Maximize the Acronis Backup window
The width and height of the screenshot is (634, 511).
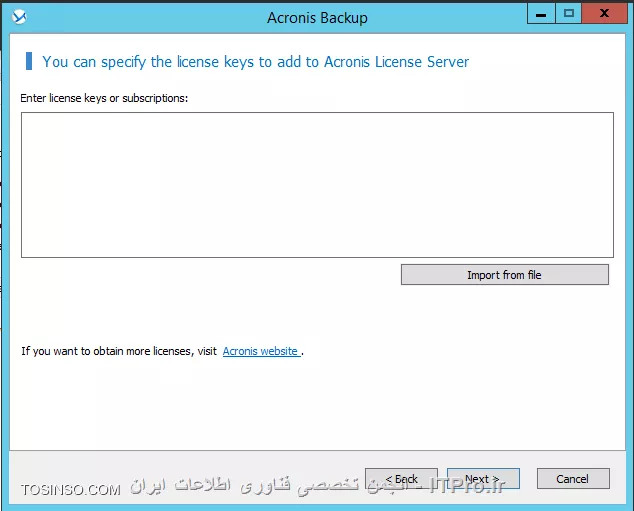tap(568, 13)
